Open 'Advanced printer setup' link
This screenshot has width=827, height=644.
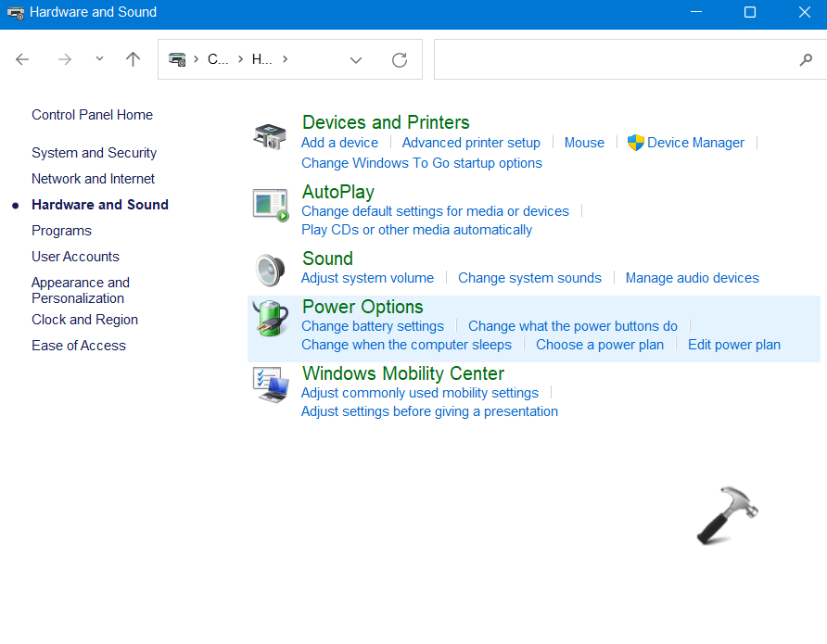coord(471,143)
